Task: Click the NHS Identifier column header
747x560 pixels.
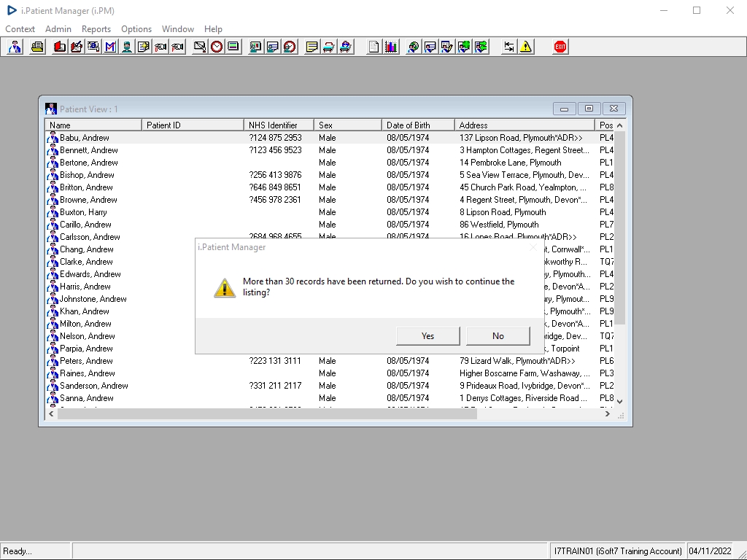Action: [279, 125]
